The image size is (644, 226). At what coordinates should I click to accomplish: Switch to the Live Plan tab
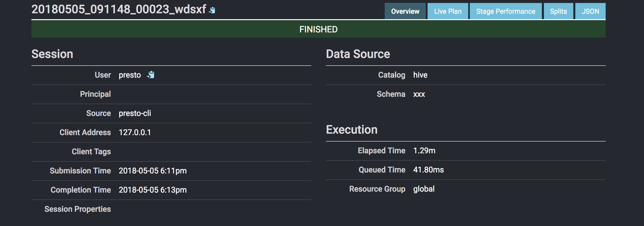[447, 11]
